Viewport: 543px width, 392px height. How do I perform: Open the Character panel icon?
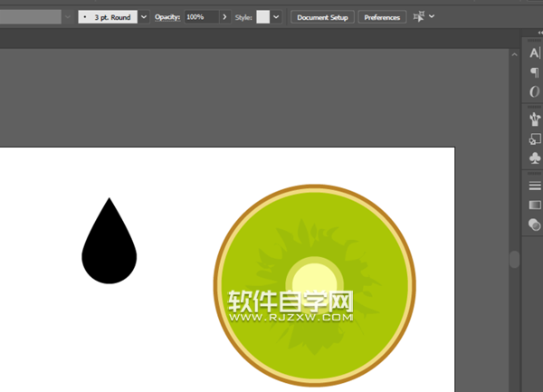(x=535, y=53)
